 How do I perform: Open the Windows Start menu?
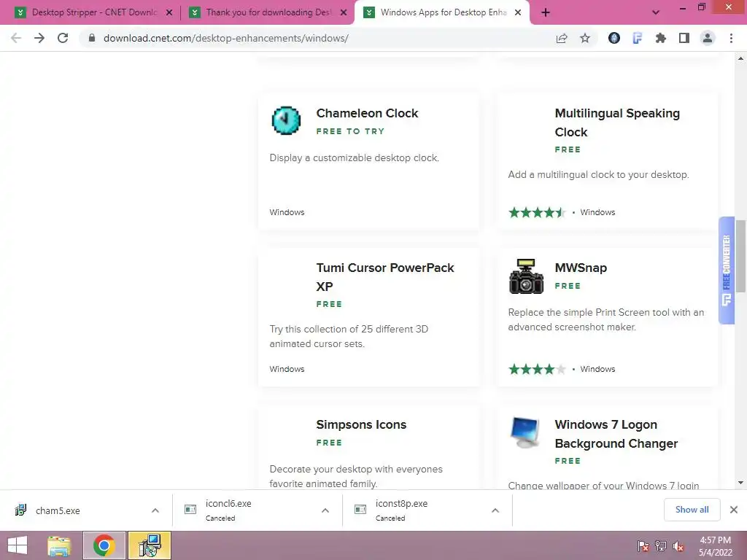[x=18, y=545]
